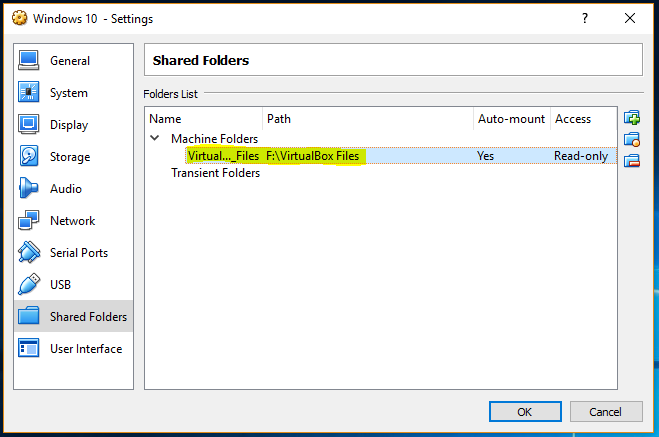Click the edit shared folder icon
The height and width of the screenshot is (437, 659).
631,140
